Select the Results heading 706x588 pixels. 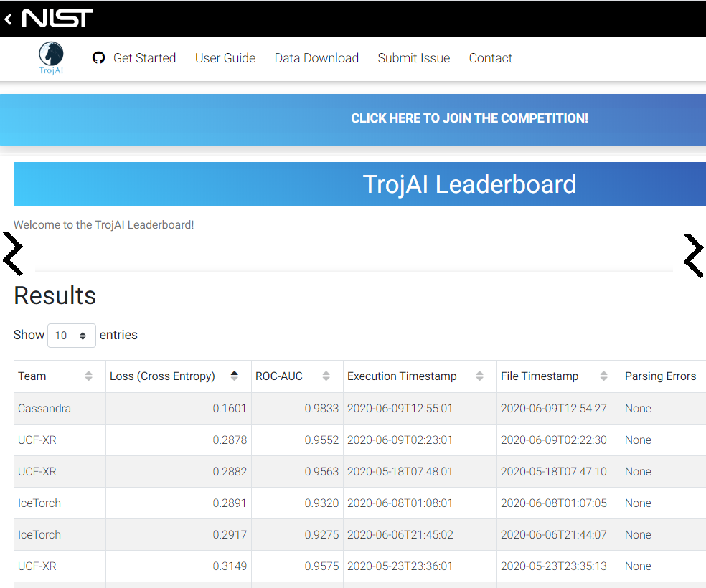click(55, 295)
